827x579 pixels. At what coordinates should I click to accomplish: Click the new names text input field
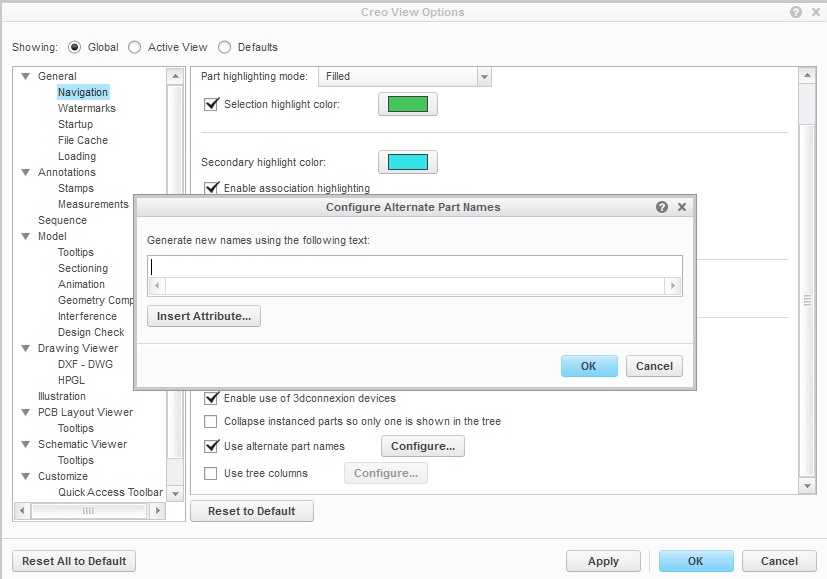tap(415, 267)
